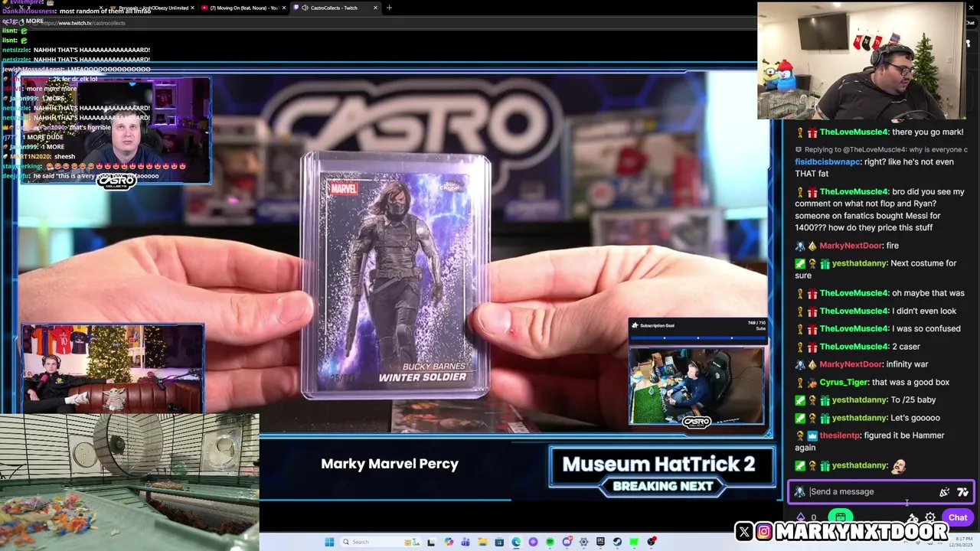
Task: Open Steam from the taskbar
Action: click(x=617, y=542)
